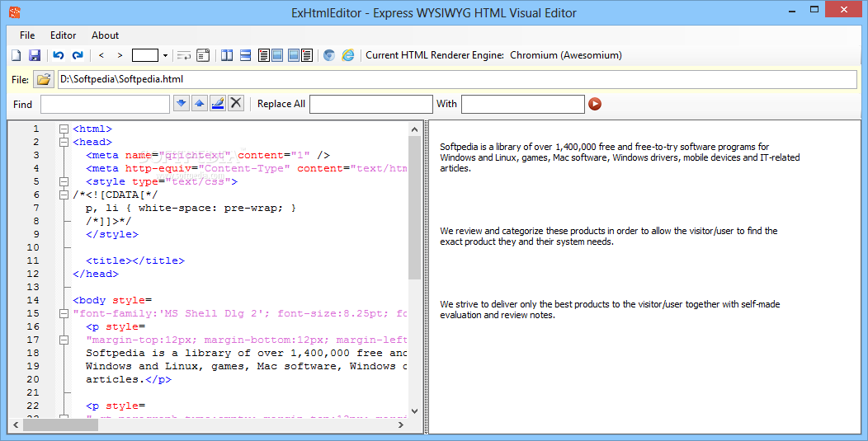Click the With replacement text box

[522, 104]
